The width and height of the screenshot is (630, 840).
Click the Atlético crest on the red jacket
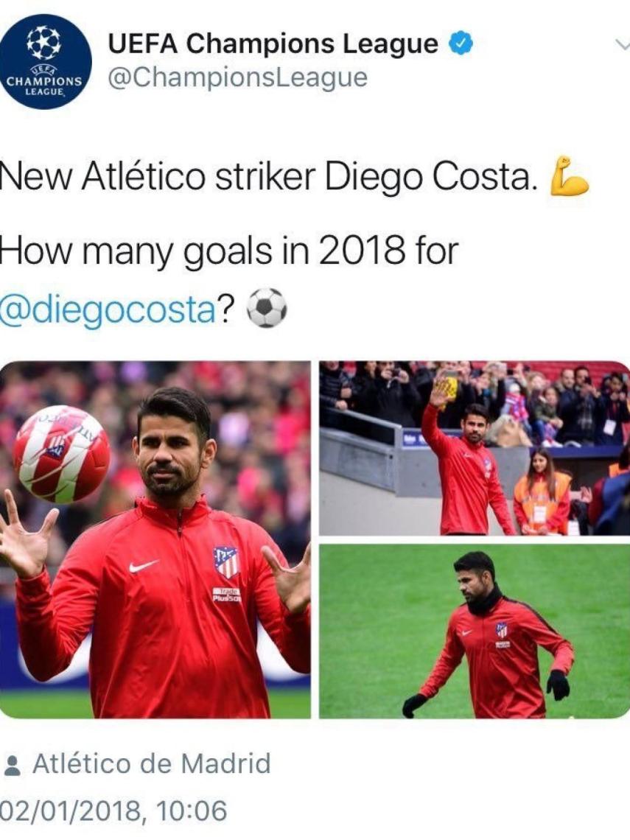coord(227,562)
